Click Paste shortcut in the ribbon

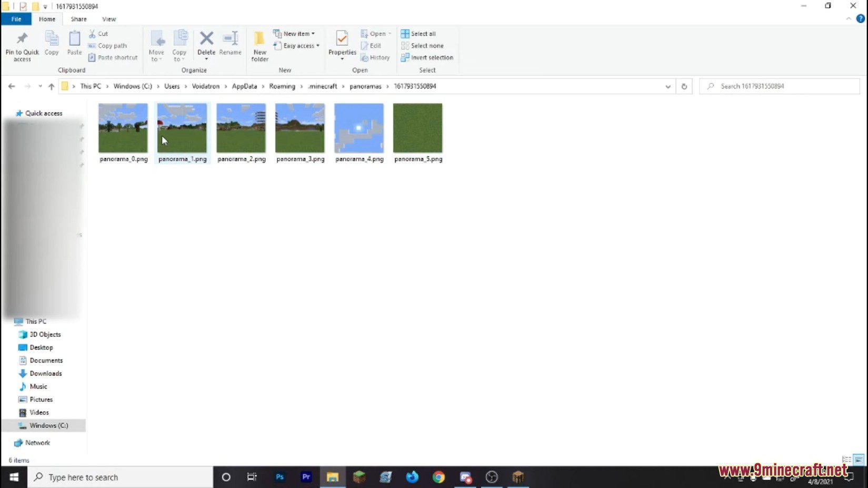pyautogui.click(x=113, y=58)
